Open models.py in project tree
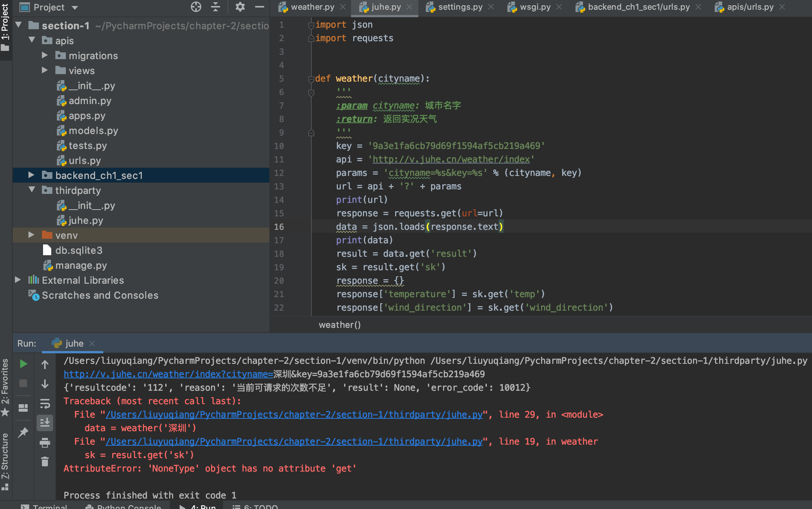Screen dimensions: 812x509 pos(93,131)
